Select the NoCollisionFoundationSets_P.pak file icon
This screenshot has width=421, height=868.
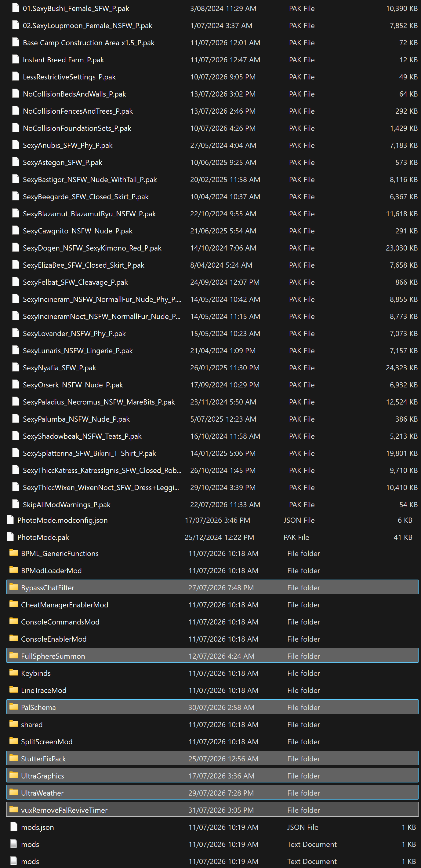16,128
